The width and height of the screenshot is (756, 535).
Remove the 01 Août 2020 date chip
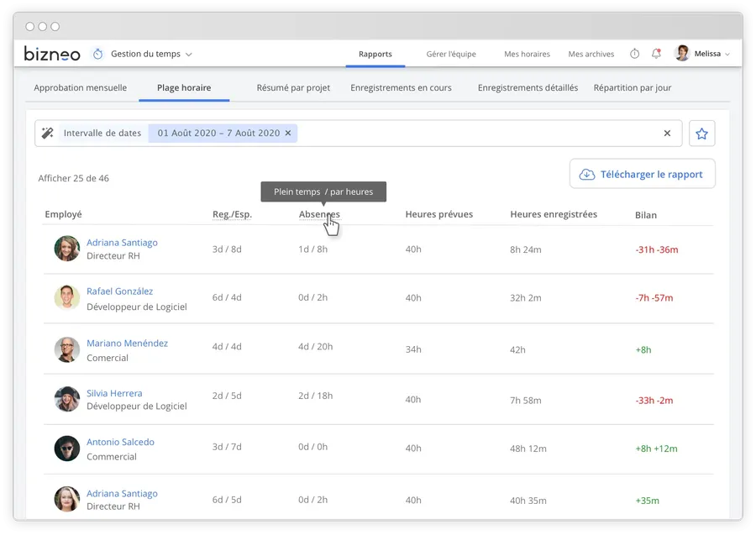point(288,133)
